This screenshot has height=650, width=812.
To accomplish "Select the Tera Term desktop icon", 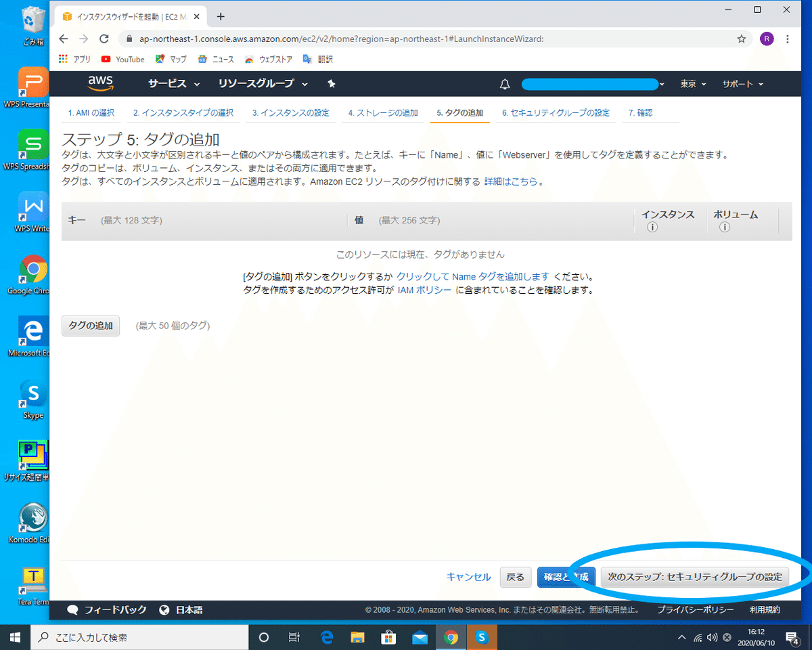I will 33,586.
